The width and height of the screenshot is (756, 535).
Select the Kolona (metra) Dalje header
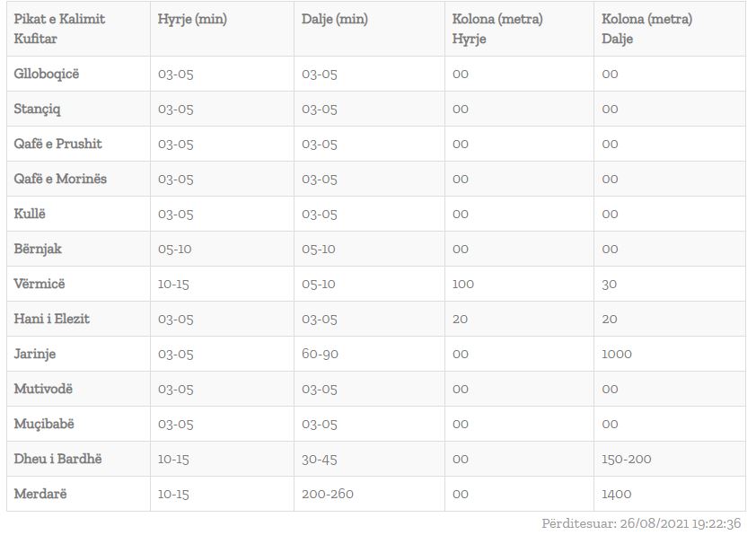coord(646,29)
